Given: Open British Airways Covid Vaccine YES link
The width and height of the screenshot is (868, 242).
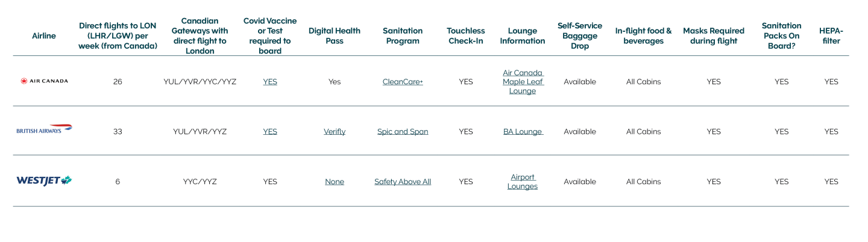Looking at the screenshot, I should click(270, 131).
